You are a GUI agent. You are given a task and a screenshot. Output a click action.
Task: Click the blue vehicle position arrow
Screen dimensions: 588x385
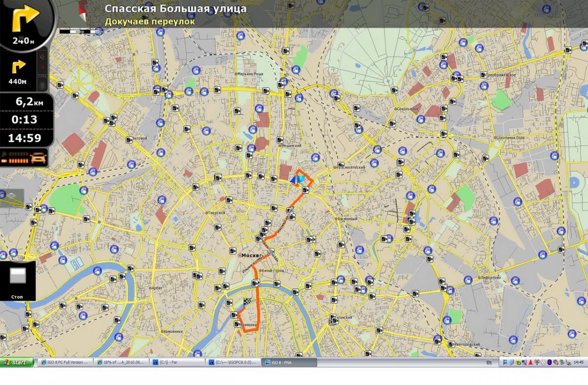(293, 180)
